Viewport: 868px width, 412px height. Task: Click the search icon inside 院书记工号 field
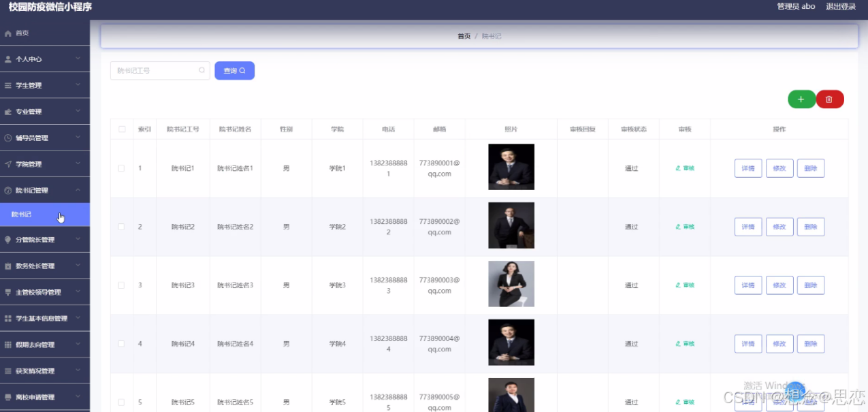(202, 70)
